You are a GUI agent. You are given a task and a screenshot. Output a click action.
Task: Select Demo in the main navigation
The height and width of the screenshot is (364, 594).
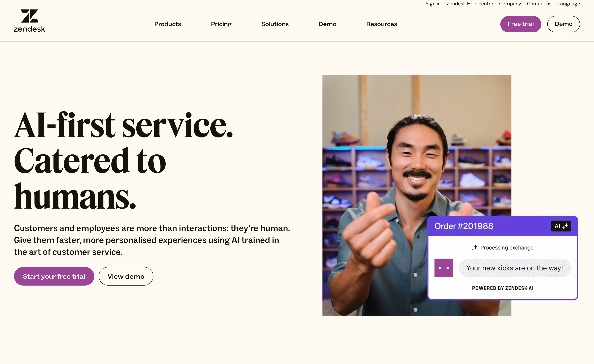327,24
